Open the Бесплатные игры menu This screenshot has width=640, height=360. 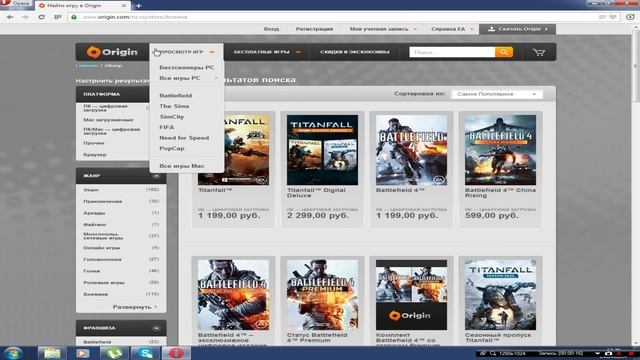[x=267, y=52]
